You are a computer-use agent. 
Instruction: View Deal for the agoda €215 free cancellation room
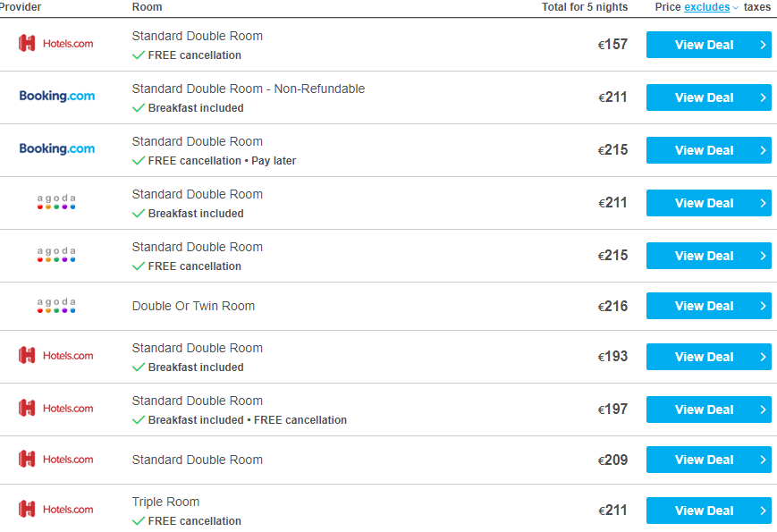point(709,256)
